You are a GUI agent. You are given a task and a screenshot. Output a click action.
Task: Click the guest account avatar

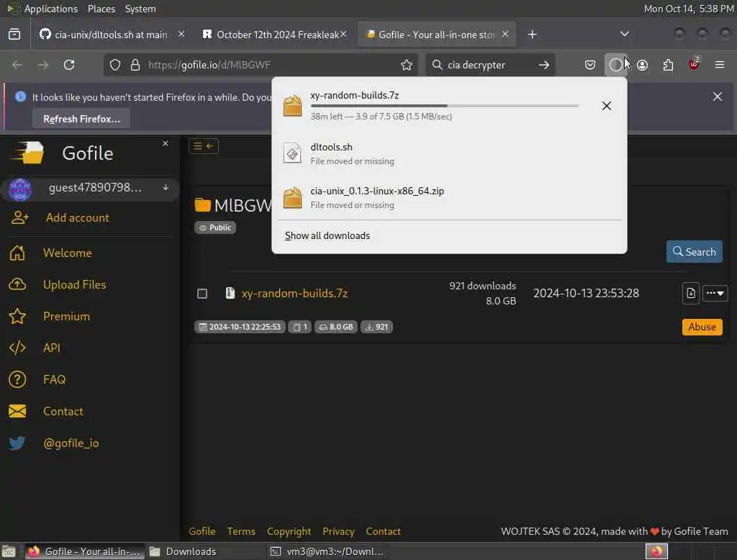coord(19,189)
